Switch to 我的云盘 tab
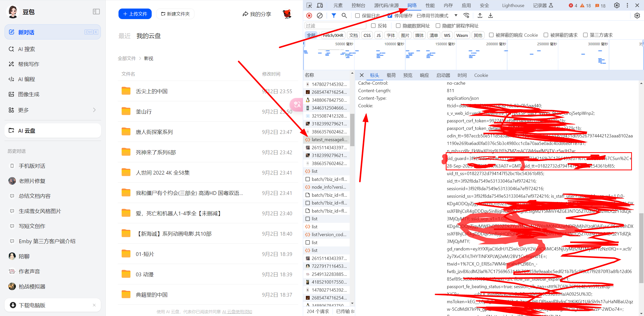The width and height of the screenshot is (644, 316). click(x=148, y=36)
